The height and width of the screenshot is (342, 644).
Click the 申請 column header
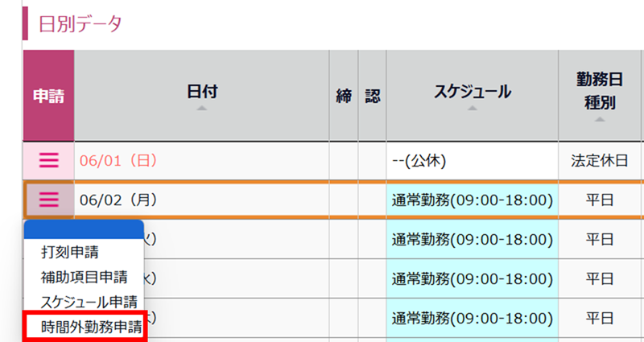pyautogui.click(x=48, y=96)
